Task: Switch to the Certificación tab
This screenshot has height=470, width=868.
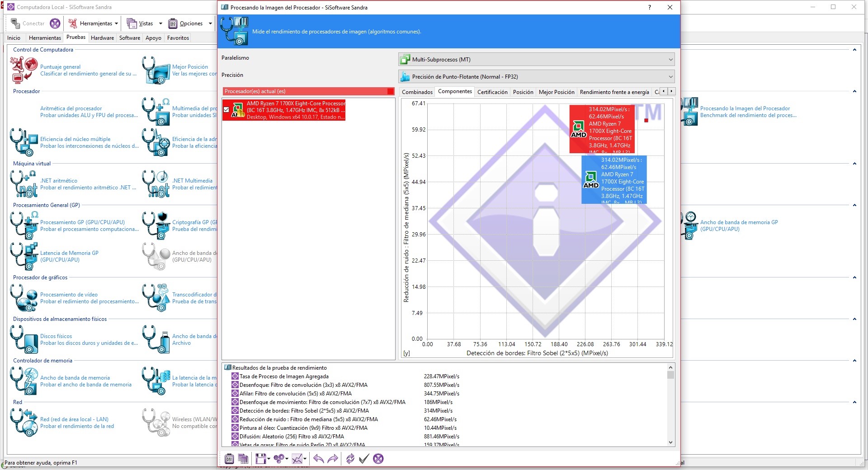Action: pos(492,92)
